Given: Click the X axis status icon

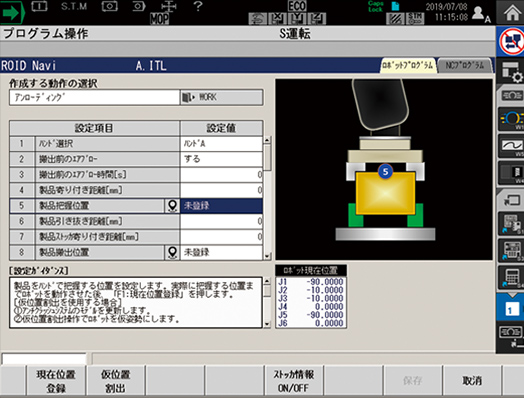Looking at the screenshot, I should tap(277, 19).
